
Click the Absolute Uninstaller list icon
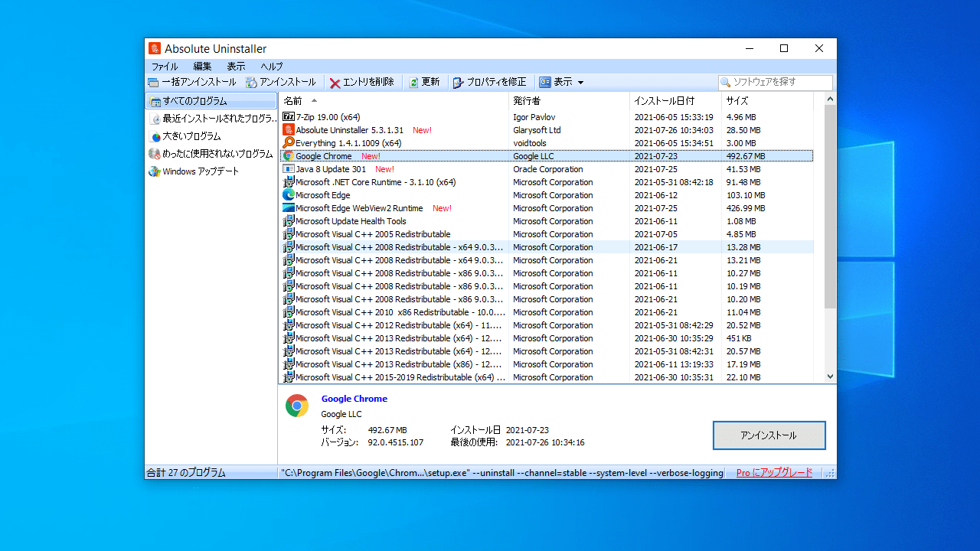289,130
